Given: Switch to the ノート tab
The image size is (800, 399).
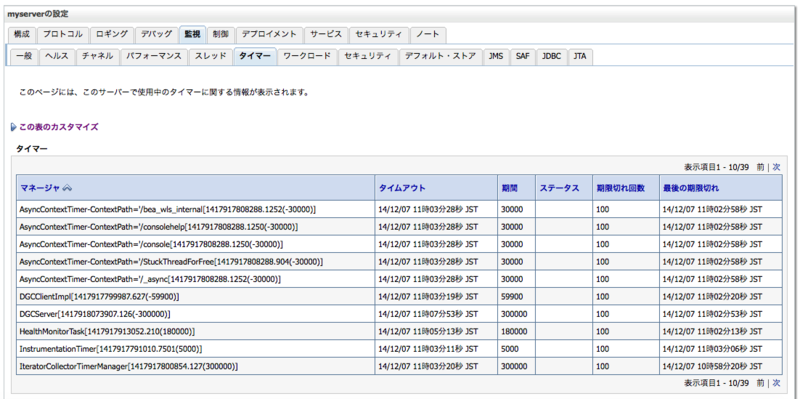Looking at the screenshot, I should pyautogui.click(x=428, y=34).
